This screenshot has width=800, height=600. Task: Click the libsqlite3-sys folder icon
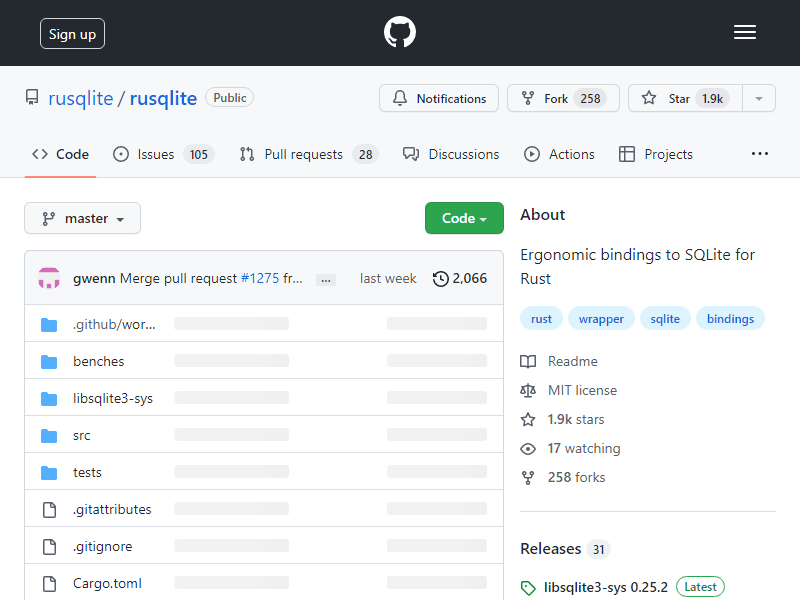coord(49,398)
